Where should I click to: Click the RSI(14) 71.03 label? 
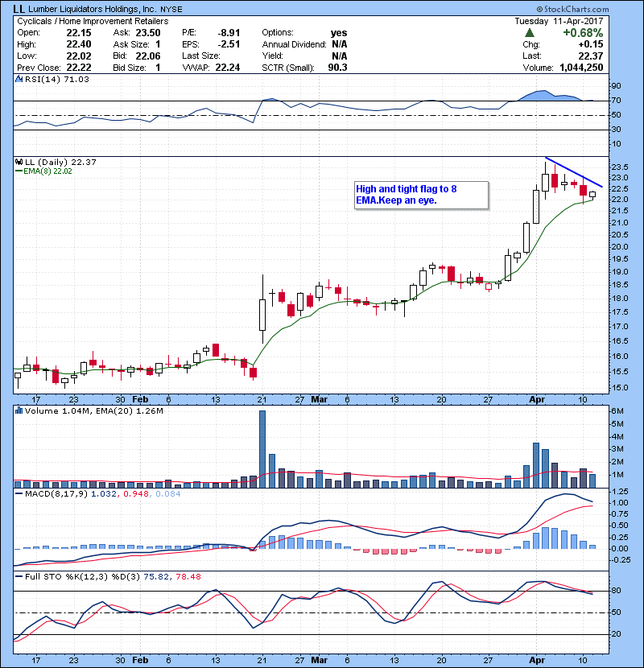(57, 79)
